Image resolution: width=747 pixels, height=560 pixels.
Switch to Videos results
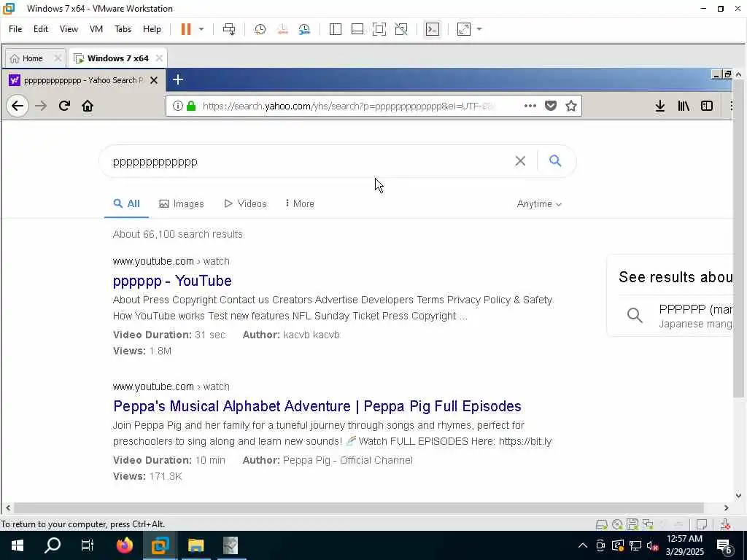click(x=245, y=204)
